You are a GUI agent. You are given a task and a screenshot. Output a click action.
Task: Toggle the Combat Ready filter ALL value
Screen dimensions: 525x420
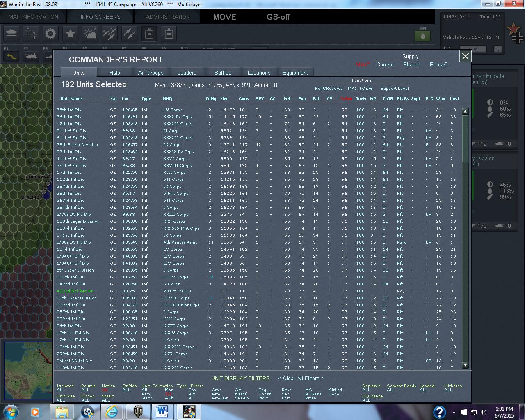[x=391, y=390]
